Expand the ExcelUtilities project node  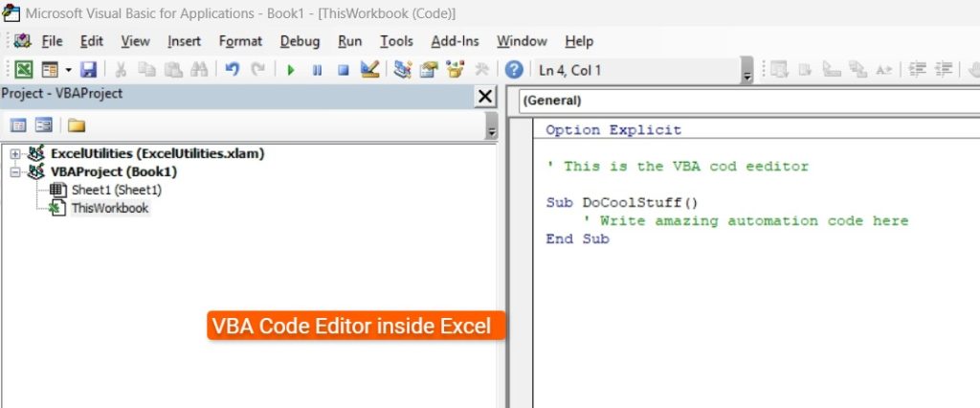(15, 154)
